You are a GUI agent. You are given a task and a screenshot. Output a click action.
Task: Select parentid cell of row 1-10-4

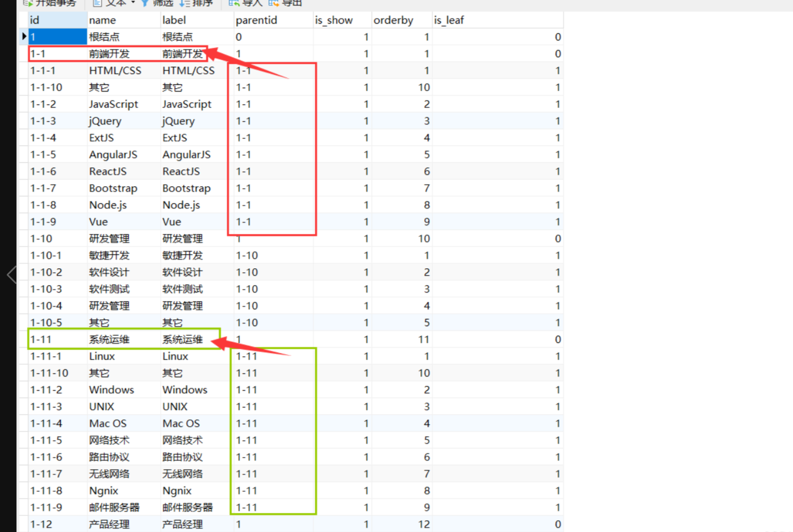point(273,306)
